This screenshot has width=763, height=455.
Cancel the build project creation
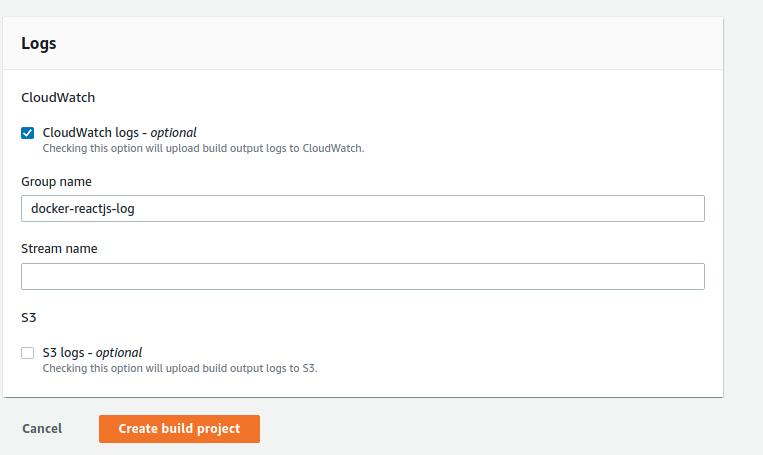click(42, 428)
